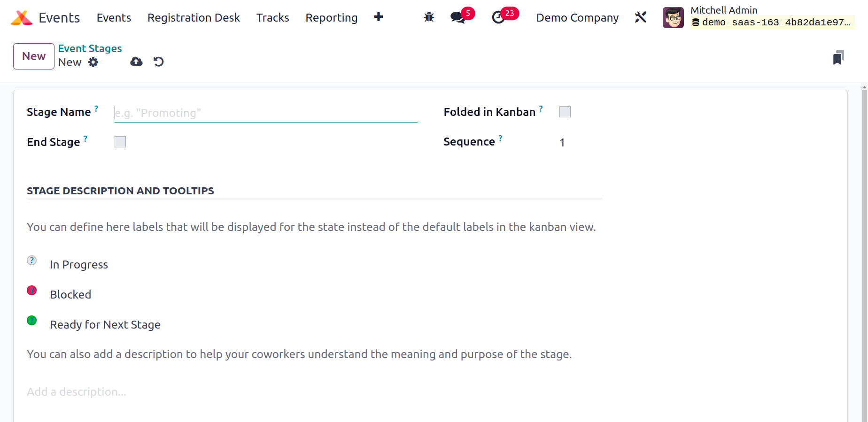Open the gear actions menu next to New

tap(93, 62)
